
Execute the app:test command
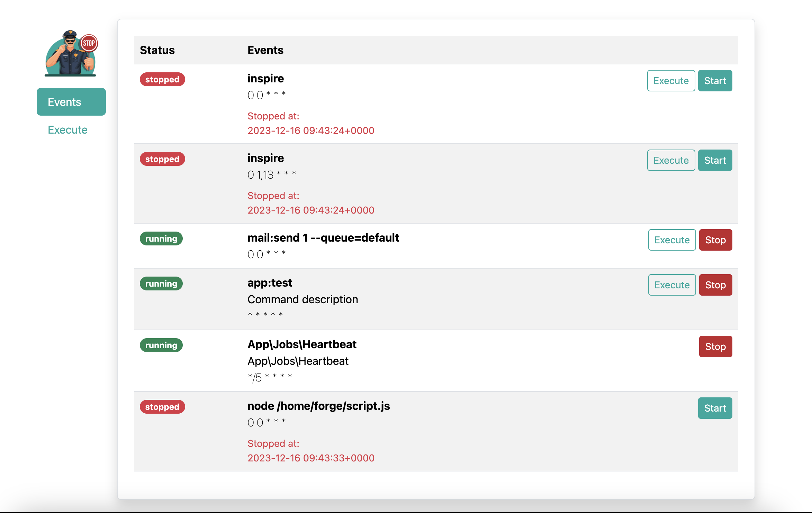coord(672,285)
